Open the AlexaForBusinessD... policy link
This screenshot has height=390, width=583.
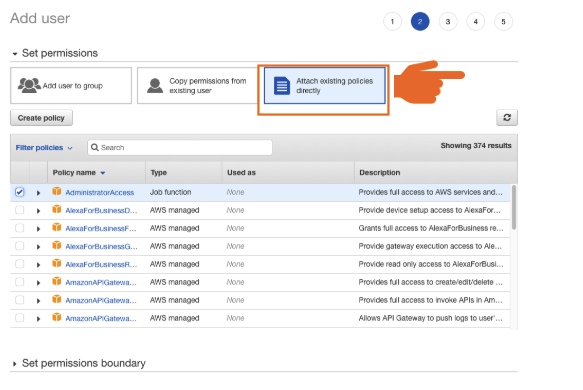[101, 210]
